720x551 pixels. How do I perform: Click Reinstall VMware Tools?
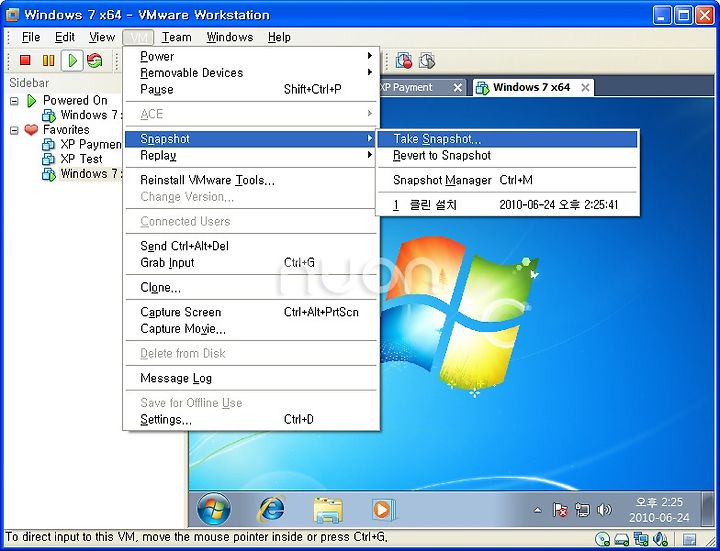pos(251,180)
